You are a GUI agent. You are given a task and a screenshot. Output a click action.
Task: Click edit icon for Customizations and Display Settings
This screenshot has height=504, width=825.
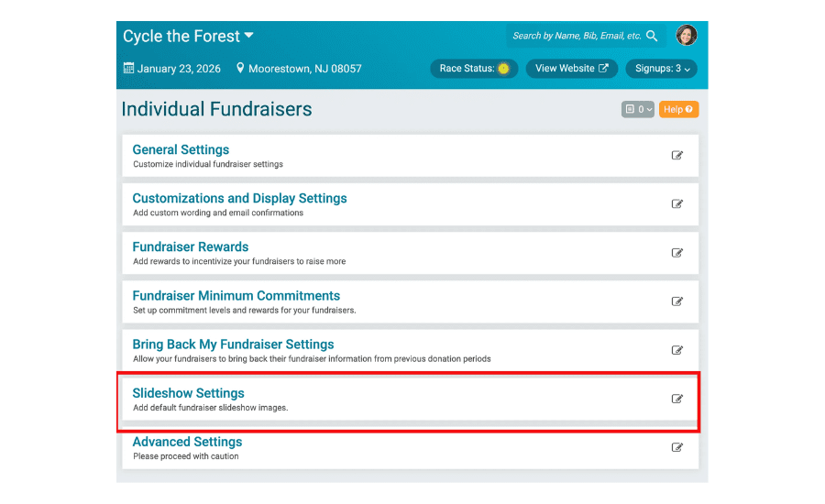pyautogui.click(x=676, y=203)
